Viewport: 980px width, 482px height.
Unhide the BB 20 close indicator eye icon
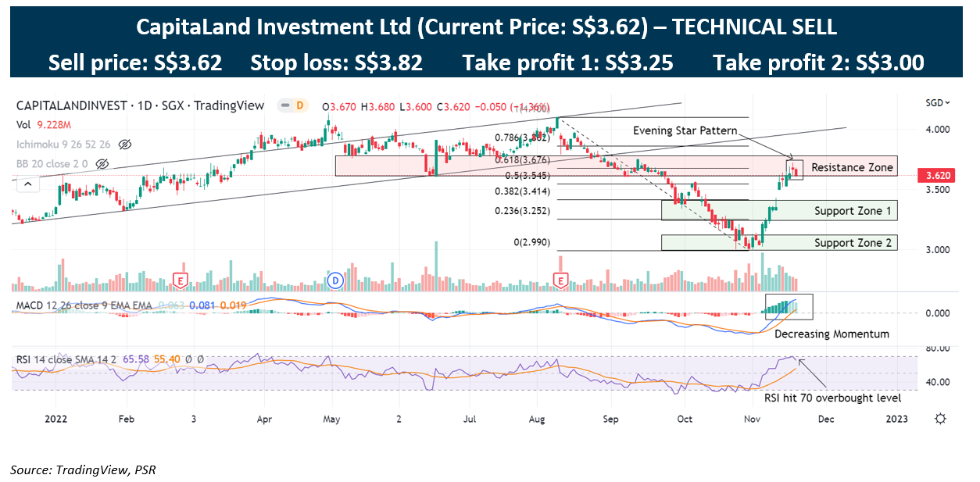click(102, 164)
